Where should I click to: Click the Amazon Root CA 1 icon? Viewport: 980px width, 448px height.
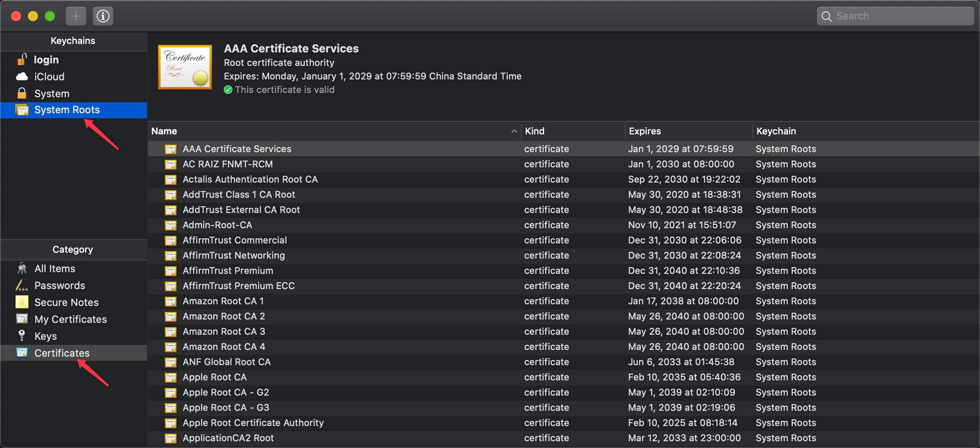(x=171, y=301)
